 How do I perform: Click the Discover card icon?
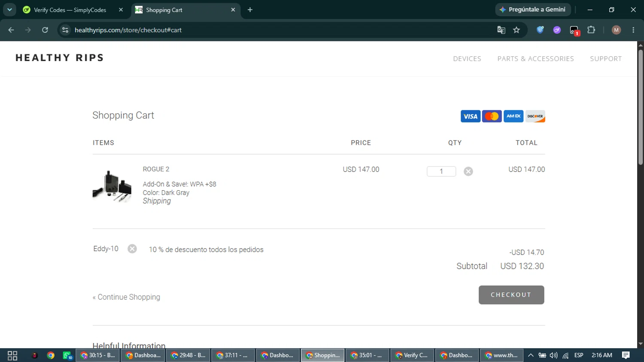535,116
